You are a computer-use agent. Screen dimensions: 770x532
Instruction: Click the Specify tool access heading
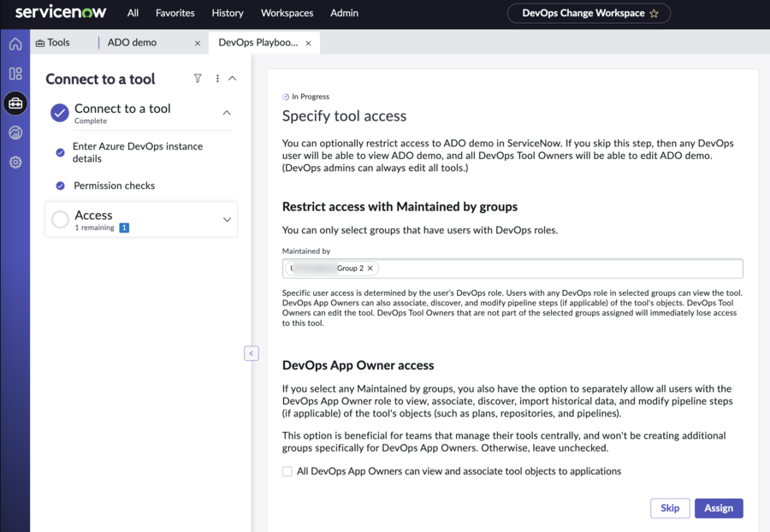pyautogui.click(x=344, y=116)
